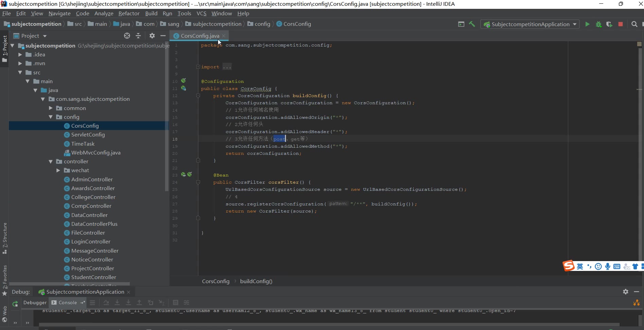Open Search Everywhere magnifier

(x=634, y=24)
